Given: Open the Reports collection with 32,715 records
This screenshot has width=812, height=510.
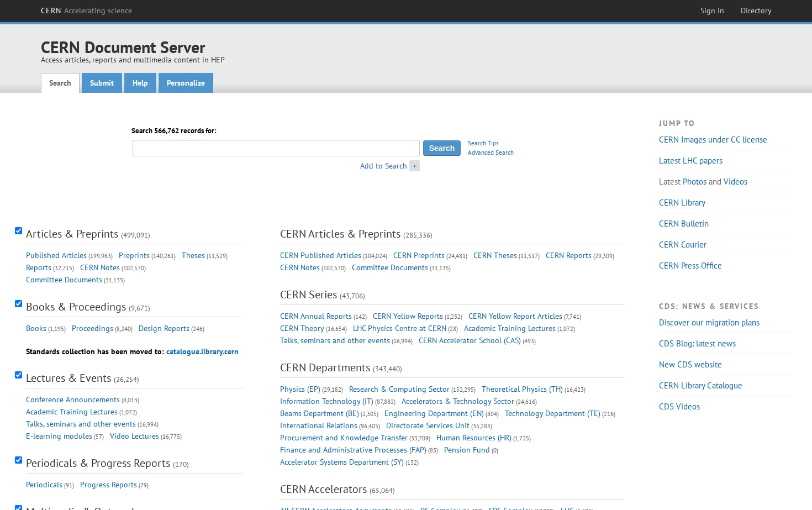Looking at the screenshot, I should click(39, 267).
